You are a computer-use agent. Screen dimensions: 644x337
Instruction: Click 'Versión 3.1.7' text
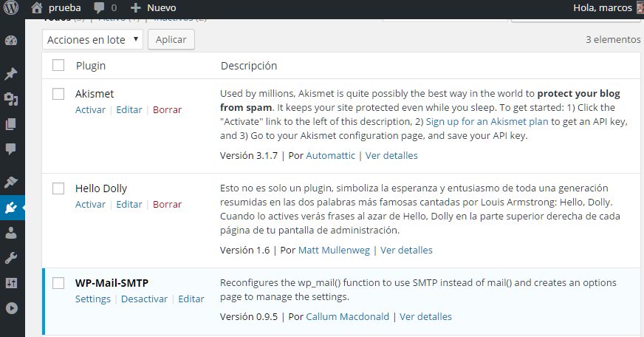[x=249, y=155]
